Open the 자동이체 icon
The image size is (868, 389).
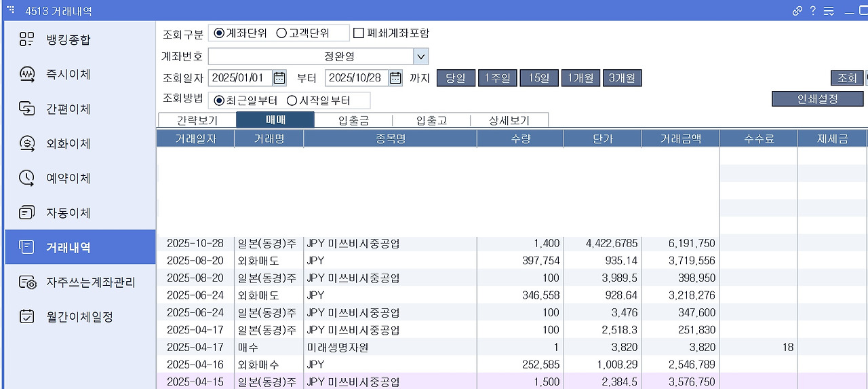pyautogui.click(x=26, y=212)
